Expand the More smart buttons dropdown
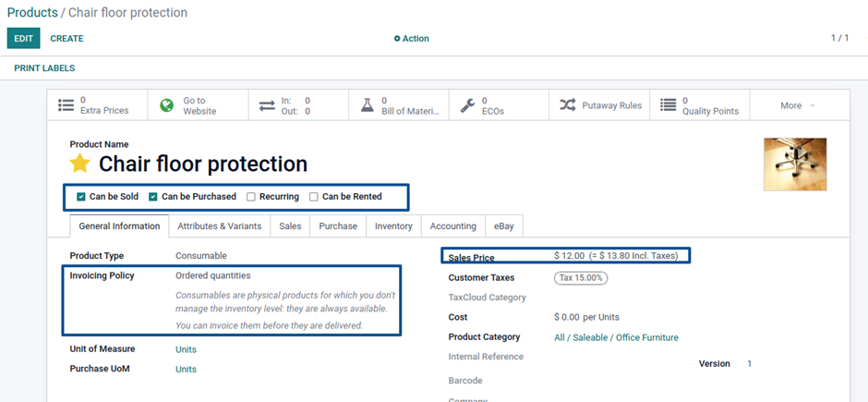Screen dimensions: 868x402 798,105
